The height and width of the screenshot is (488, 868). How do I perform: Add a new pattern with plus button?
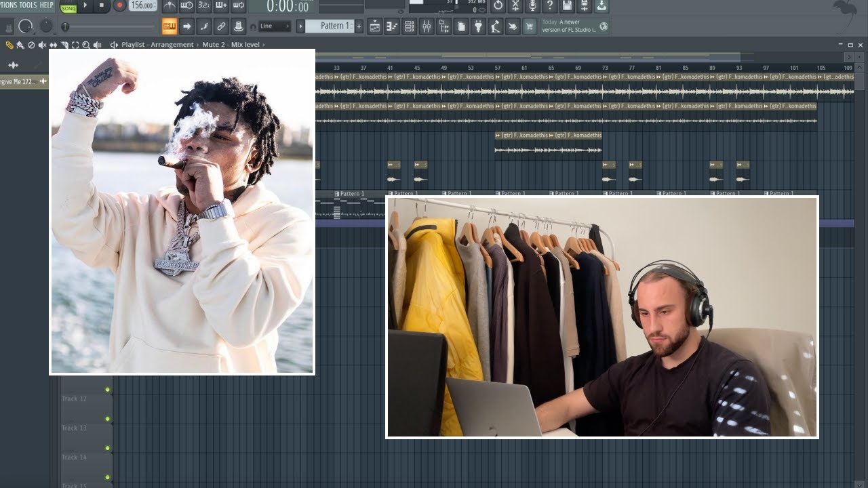[359, 26]
